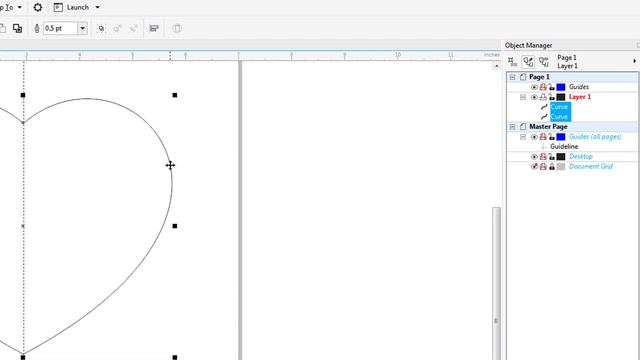Image resolution: width=640 pixels, height=360 pixels.
Task: Open the outline width dropdown arrow
Action: [82, 28]
